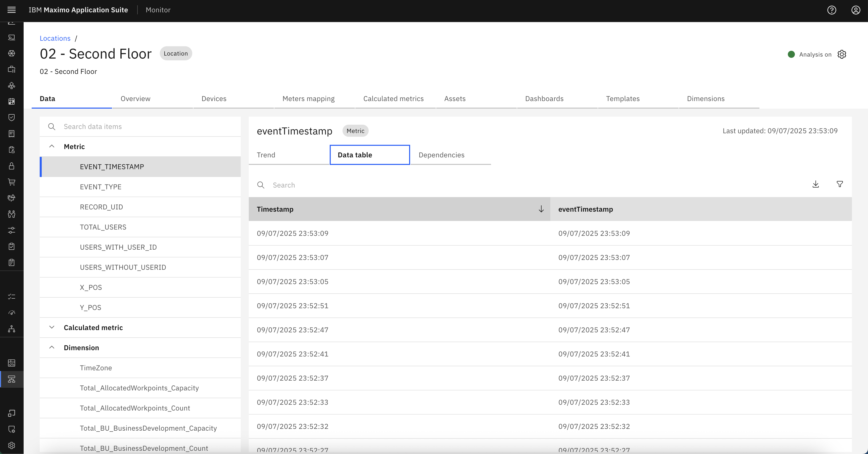This screenshot has width=868, height=454.
Task: Click the shield with gear sidebar icon
Action: point(12,429)
